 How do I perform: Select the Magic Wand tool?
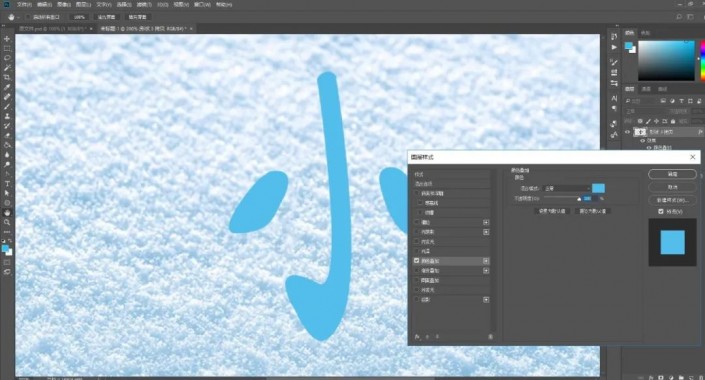point(7,67)
